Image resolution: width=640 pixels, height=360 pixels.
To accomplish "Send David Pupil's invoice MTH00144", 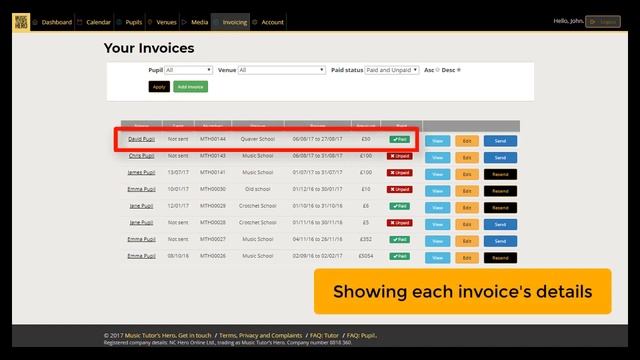I will [x=500, y=141].
